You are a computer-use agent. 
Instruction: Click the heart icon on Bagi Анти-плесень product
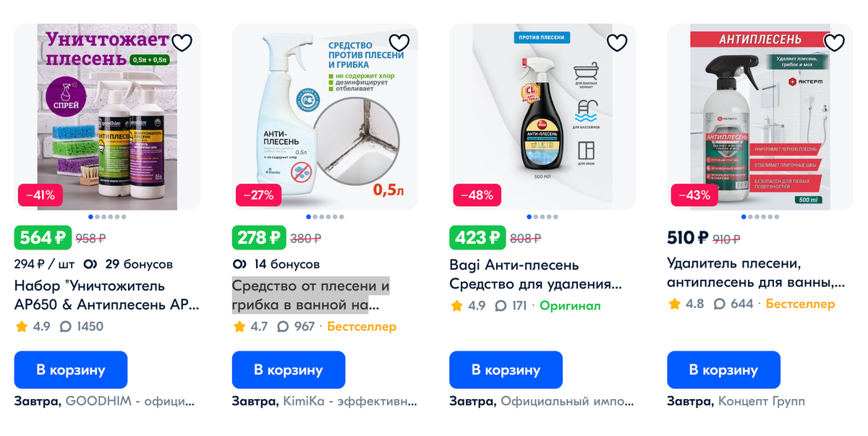click(x=617, y=43)
